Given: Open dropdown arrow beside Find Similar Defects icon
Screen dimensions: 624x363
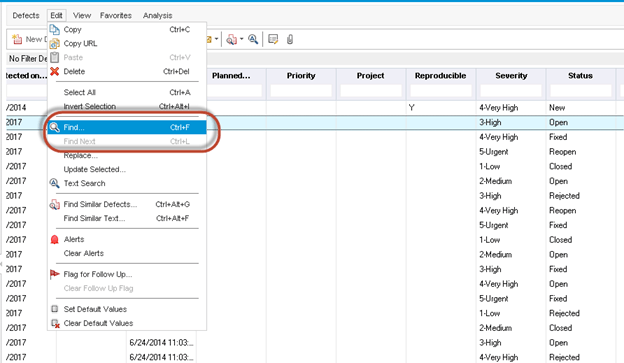Looking at the screenshot, I should [x=241, y=39].
